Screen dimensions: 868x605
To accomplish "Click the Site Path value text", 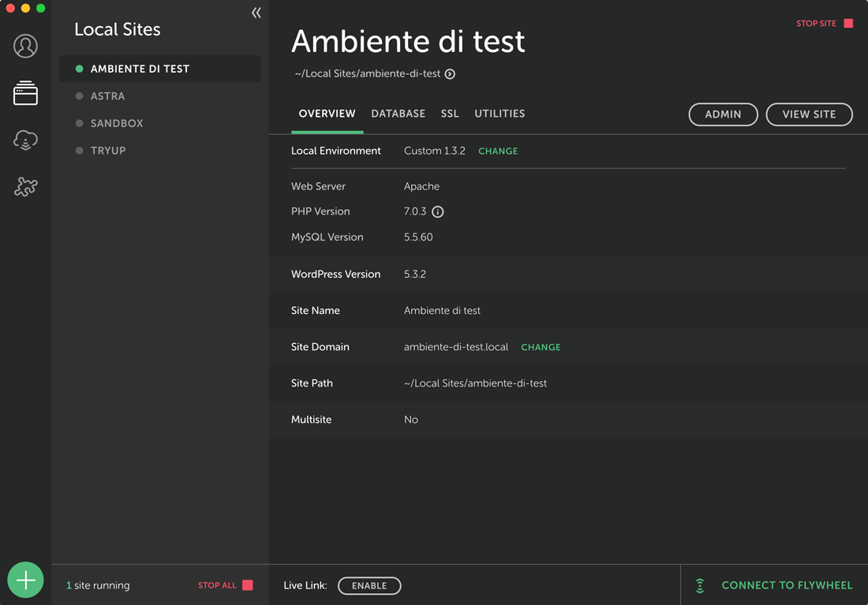I will 475,383.
